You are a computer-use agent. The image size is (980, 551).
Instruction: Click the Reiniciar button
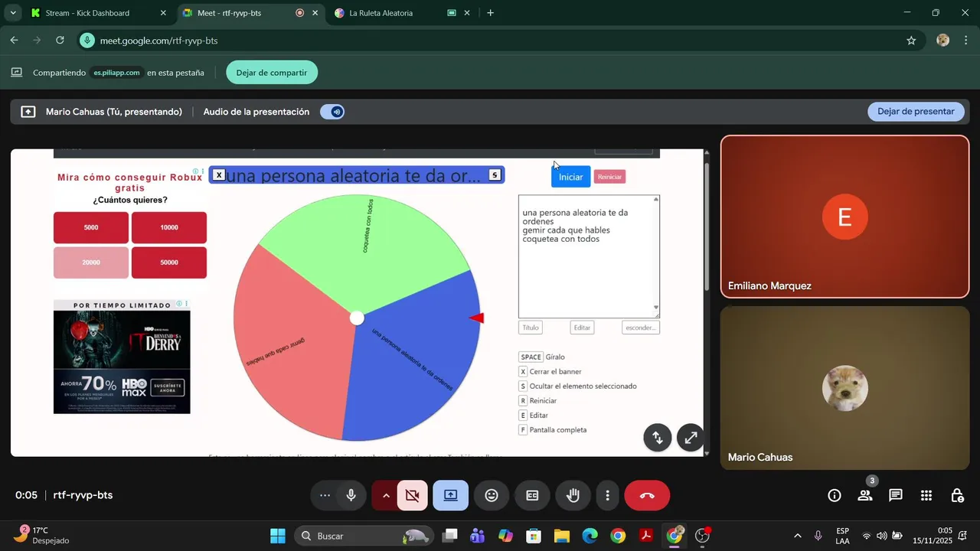(609, 177)
